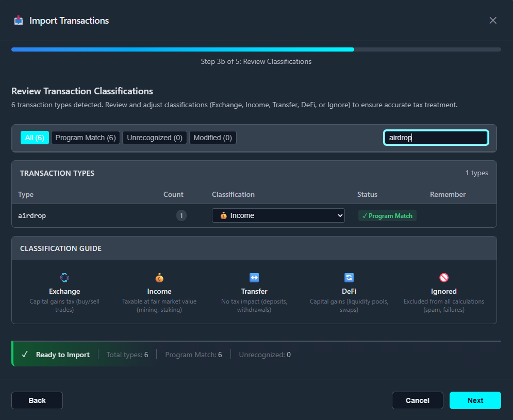Image resolution: width=513 pixels, height=420 pixels.
Task: Click the Ready to Import checkmark icon
Action: [25, 355]
